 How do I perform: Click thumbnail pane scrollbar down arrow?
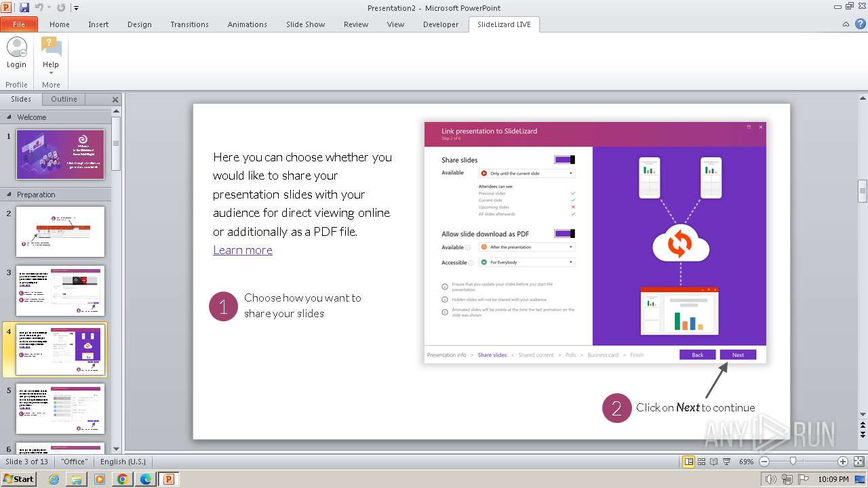(117, 448)
